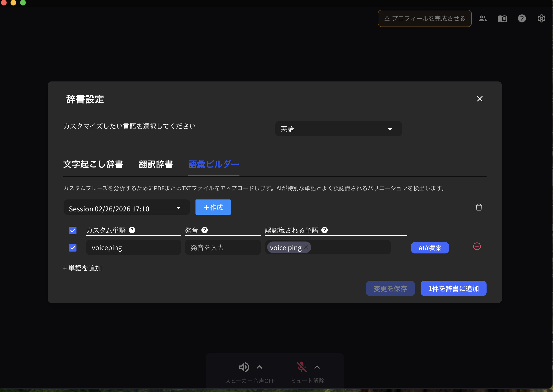Screen dimensions: 553x392
Task: Click the speaker icon in bottom control bar
Action: pyautogui.click(x=244, y=367)
